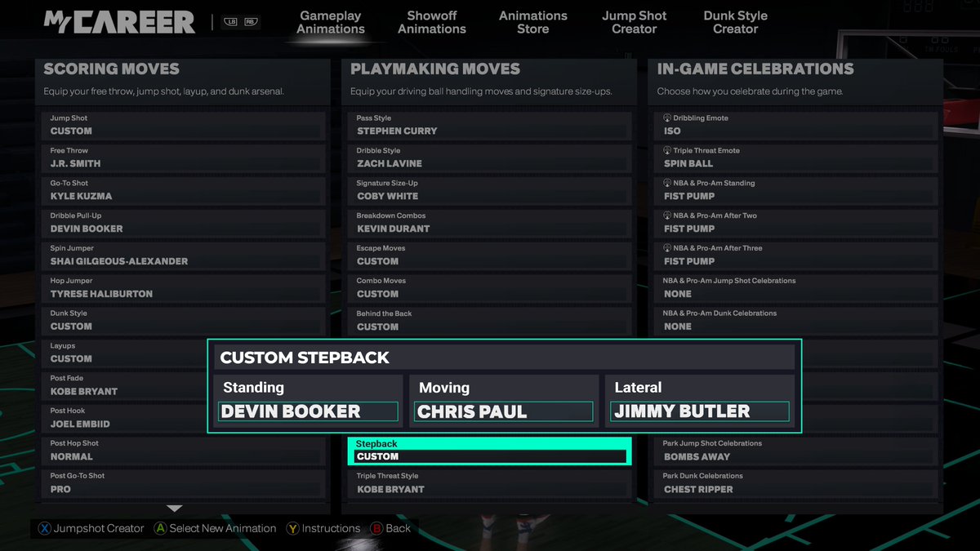The image size is (980, 551).
Task: Click the icon beside NBA & Pro-Am After Three
Action: [x=667, y=248]
